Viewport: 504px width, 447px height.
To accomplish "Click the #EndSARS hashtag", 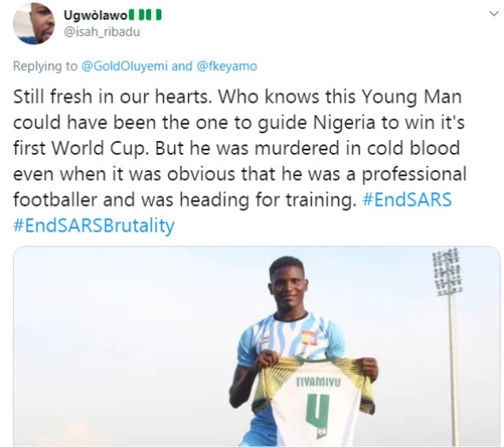I will (x=407, y=199).
